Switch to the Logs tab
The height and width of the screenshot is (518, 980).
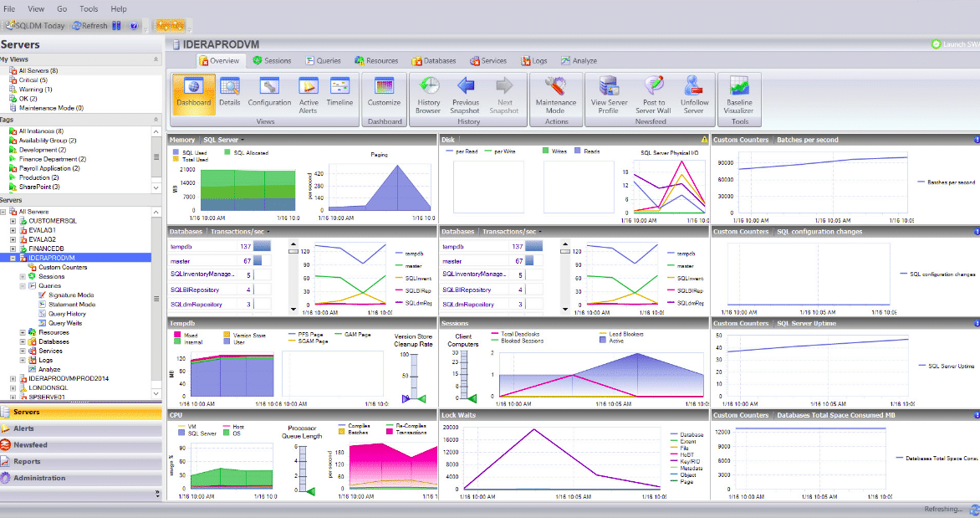tap(533, 61)
